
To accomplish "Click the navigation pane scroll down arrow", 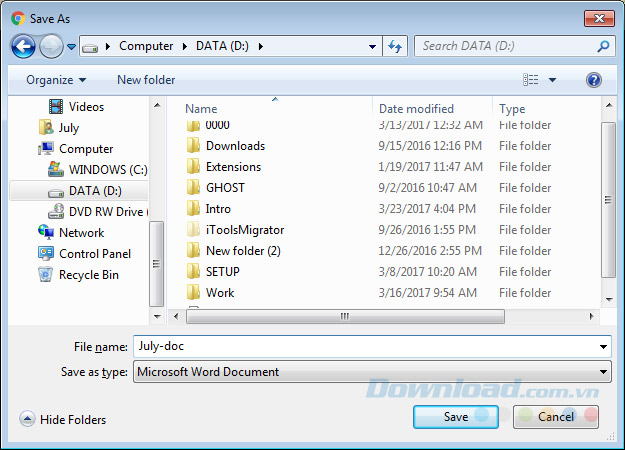I will coord(157,317).
